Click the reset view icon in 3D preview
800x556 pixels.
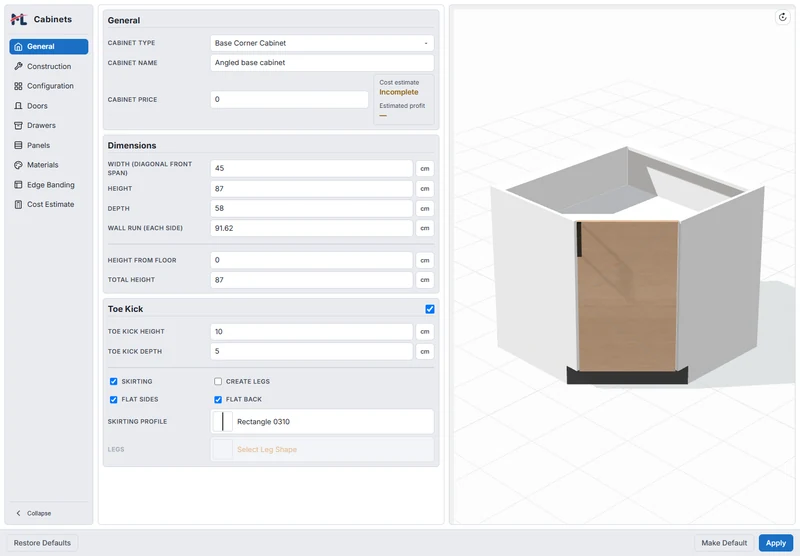point(783,17)
